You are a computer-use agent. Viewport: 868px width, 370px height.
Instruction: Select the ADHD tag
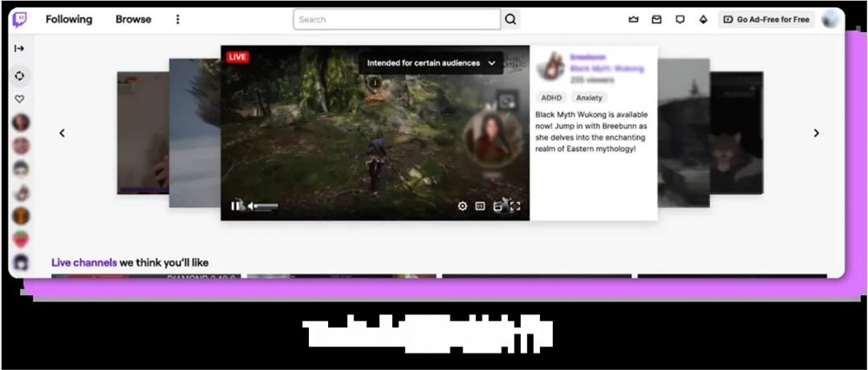coord(551,97)
